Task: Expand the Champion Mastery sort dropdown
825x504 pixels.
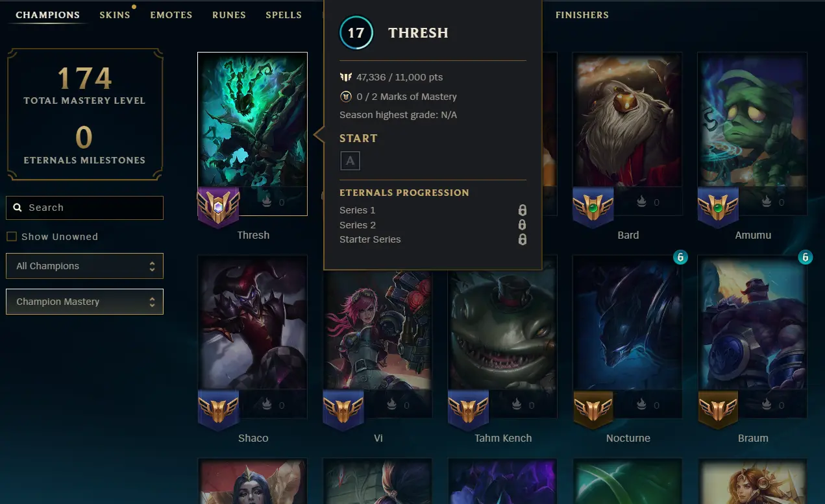Action: click(84, 302)
